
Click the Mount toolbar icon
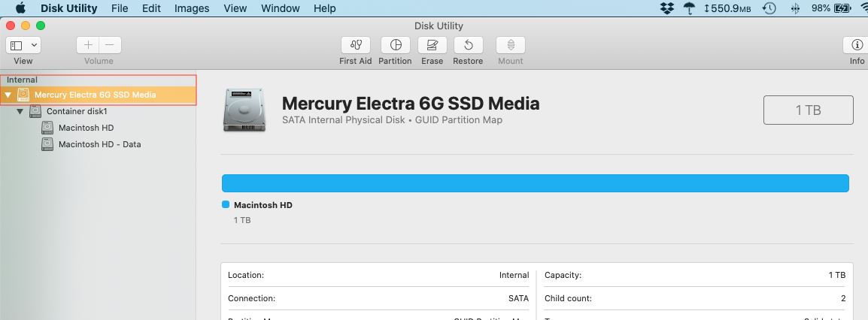[511, 45]
